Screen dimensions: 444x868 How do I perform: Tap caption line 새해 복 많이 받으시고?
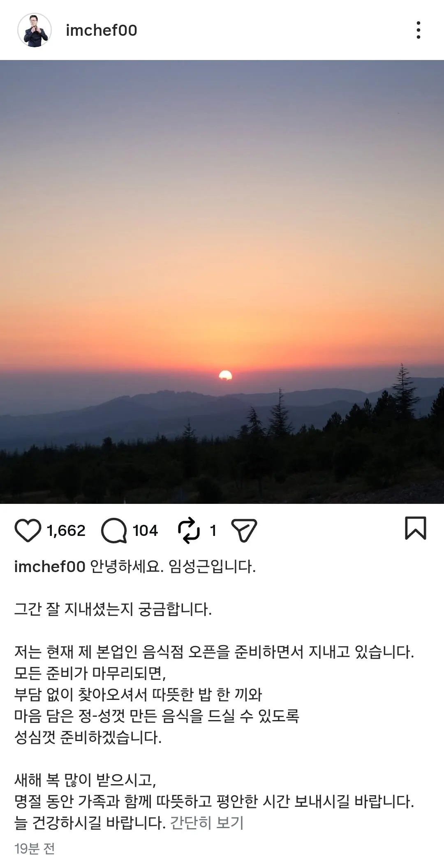[85, 780]
